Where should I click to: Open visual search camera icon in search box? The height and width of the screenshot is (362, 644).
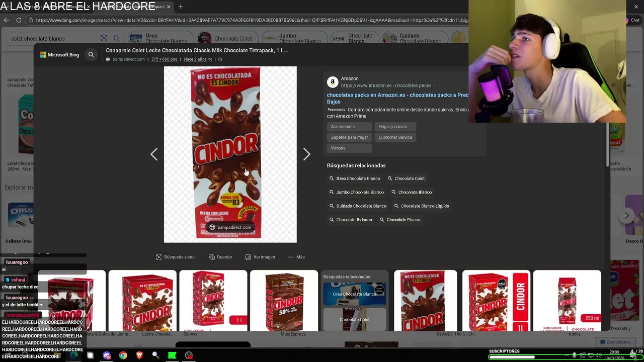click(x=104, y=39)
